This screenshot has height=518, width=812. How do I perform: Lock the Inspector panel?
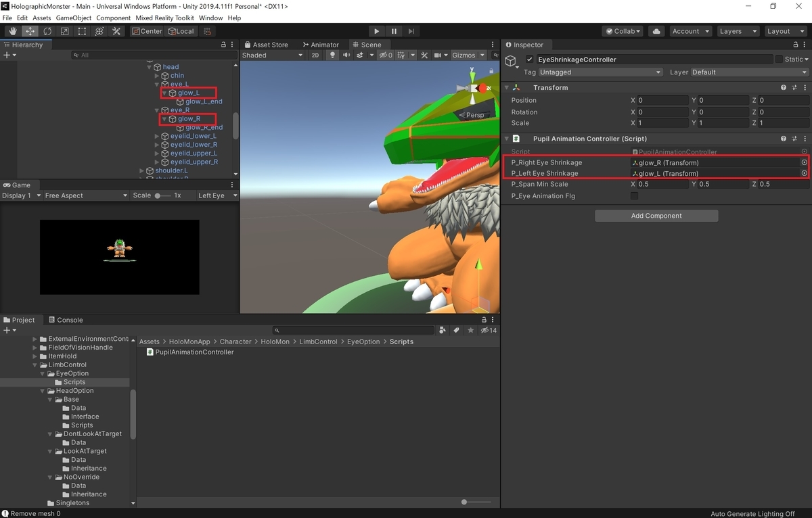[795, 45]
